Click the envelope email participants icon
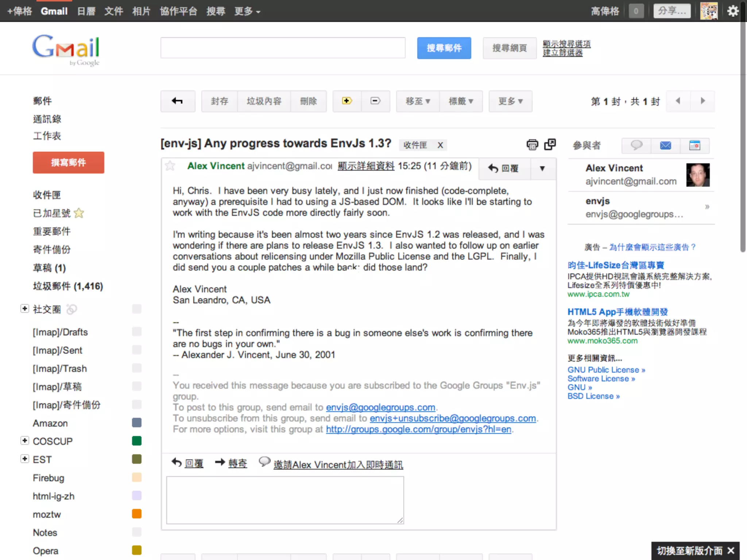Screen dimensions: 747x560 [x=665, y=145]
